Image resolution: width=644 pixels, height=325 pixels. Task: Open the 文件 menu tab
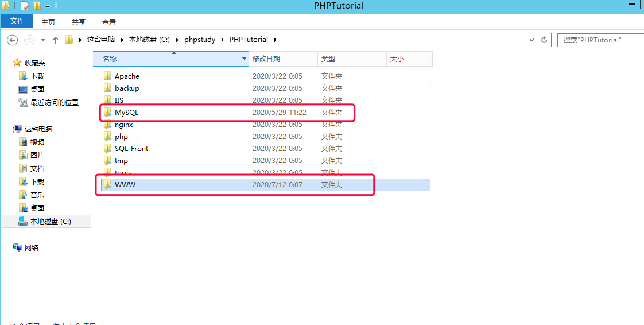[17, 21]
